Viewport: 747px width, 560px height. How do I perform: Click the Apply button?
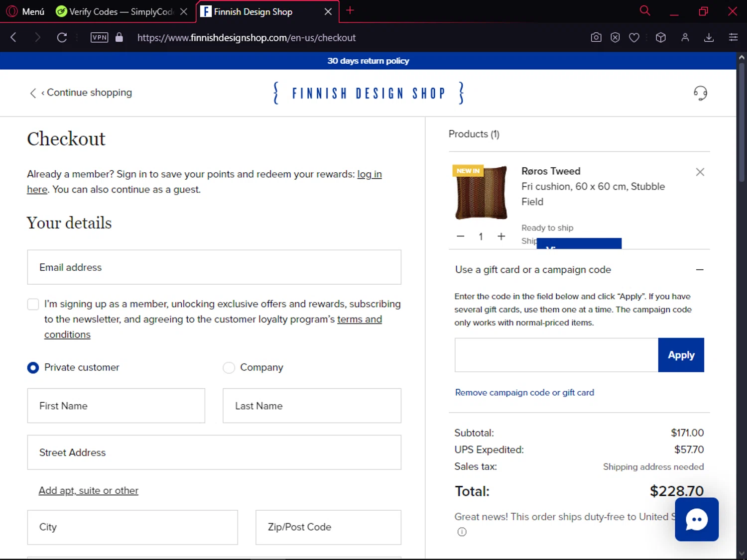coord(681,355)
